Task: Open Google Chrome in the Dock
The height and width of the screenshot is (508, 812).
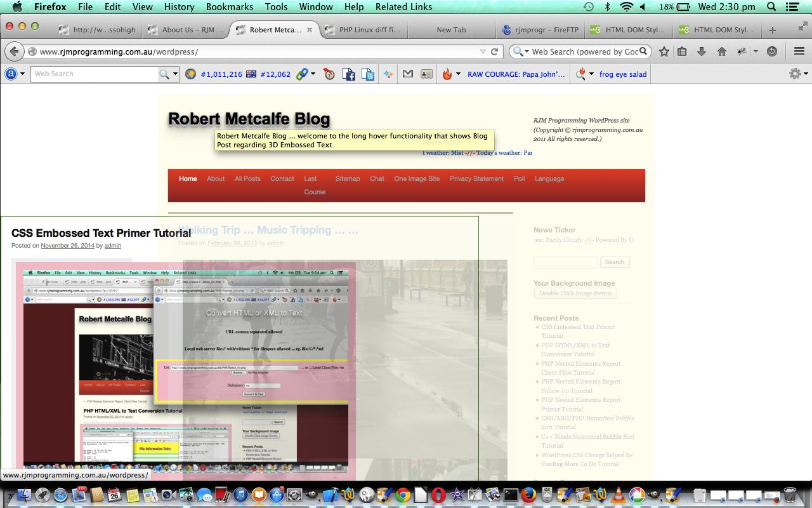Action: tap(403, 495)
